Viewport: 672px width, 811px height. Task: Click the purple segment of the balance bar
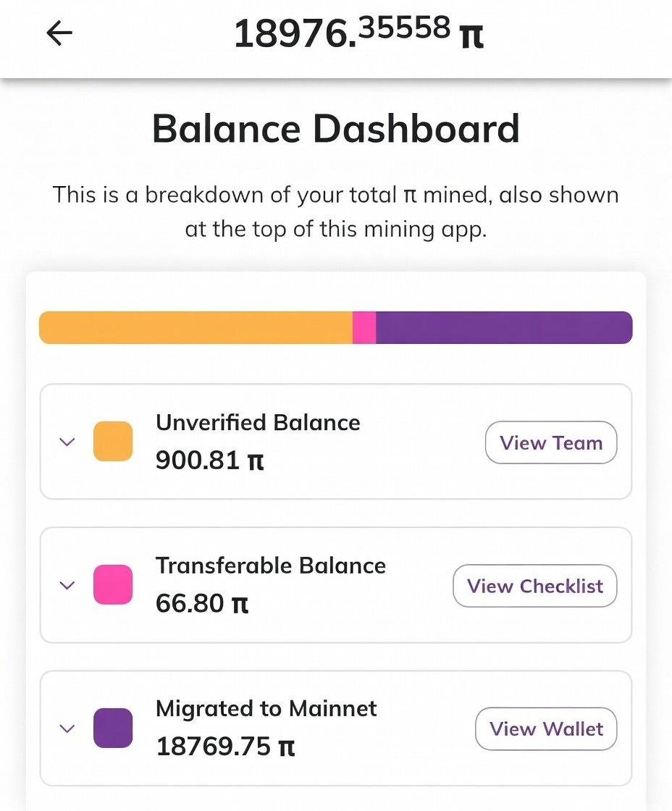pos(503,327)
